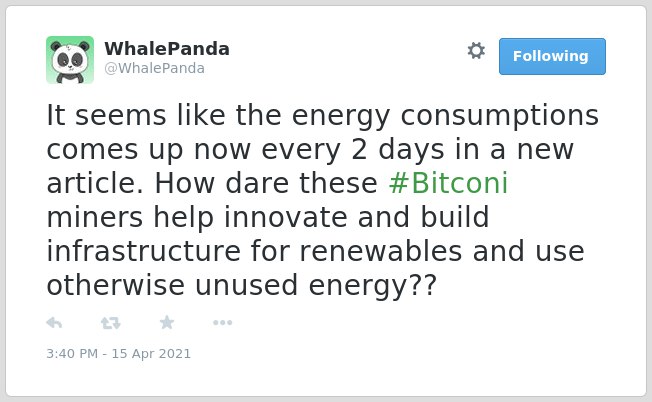Unfollow WhalePanda via the blue button
This screenshot has height=402, width=652.
[552, 57]
